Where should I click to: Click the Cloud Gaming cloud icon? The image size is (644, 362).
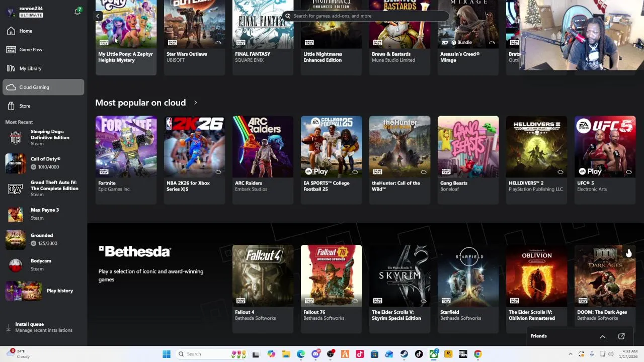point(11,87)
